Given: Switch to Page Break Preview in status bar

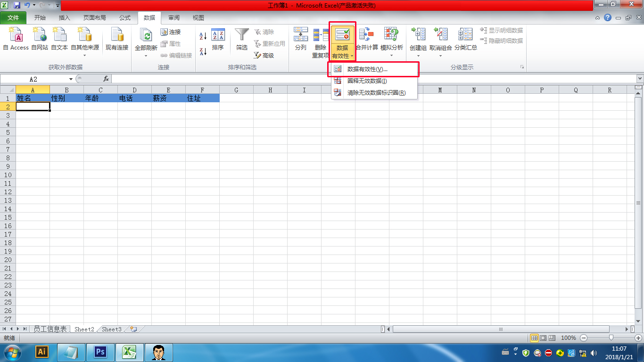Looking at the screenshot, I should coord(552,338).
